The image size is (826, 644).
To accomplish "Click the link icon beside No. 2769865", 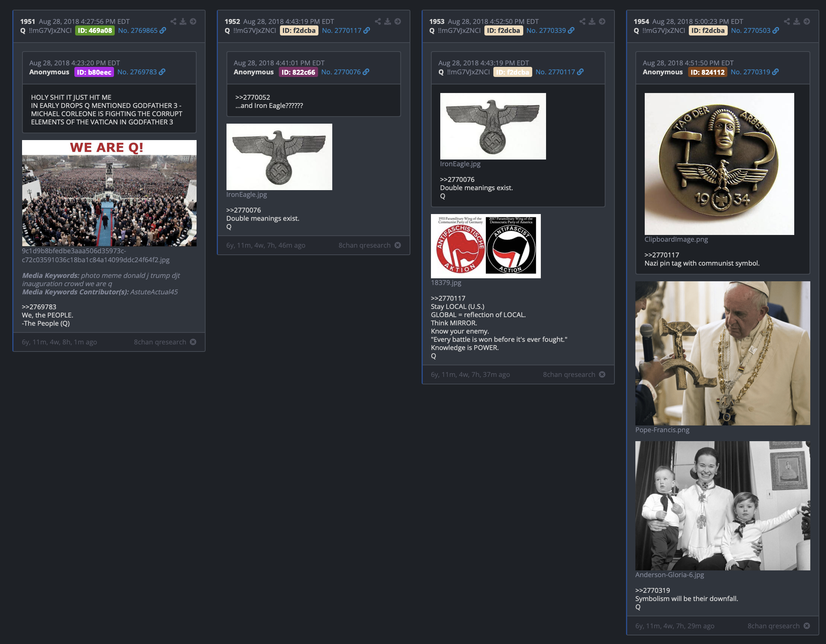I will click(x=163, y=31).
